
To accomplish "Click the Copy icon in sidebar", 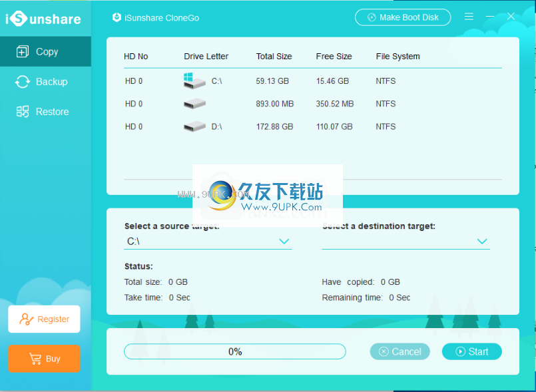I will pyautogui.click(x=23, y=52).
